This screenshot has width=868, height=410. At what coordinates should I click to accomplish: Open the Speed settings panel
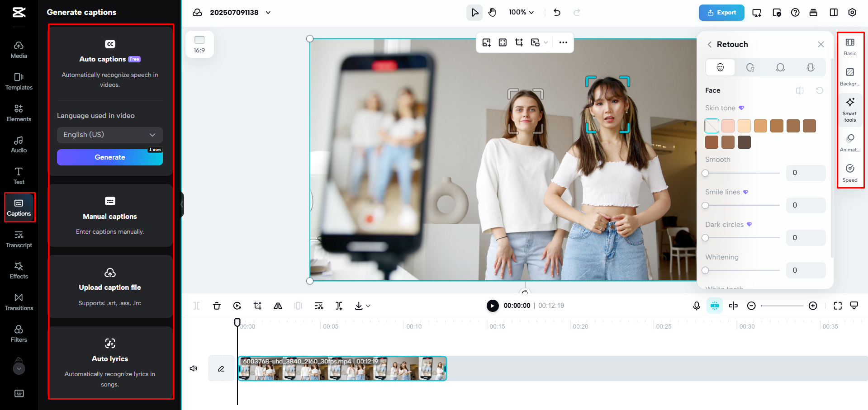850,173
